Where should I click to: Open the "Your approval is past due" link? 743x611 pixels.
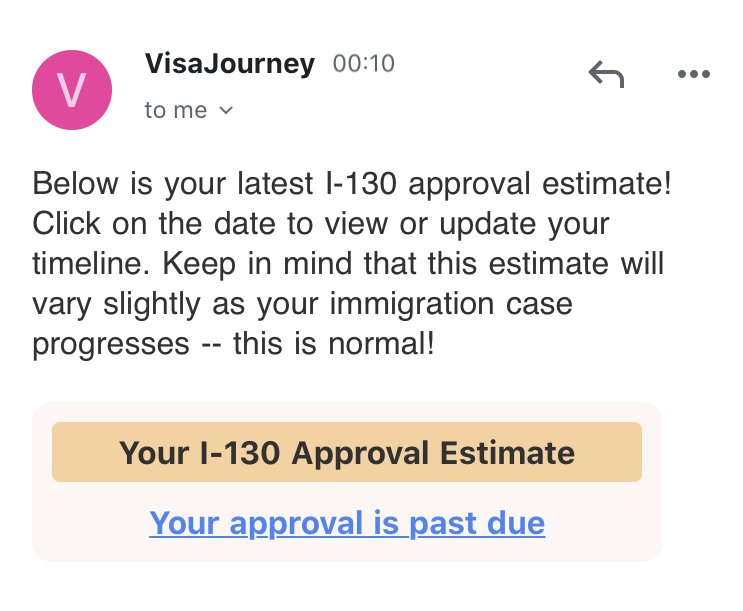pos(347,523)
